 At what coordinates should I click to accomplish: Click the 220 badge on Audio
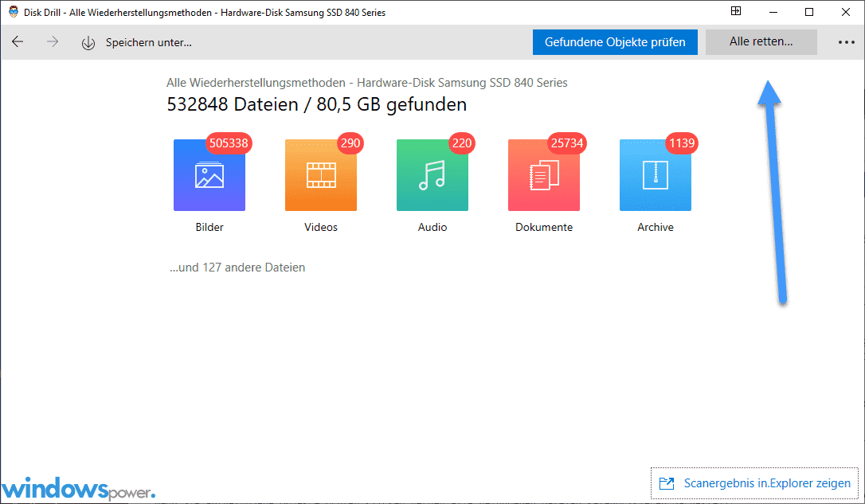(x=462, y=143)
